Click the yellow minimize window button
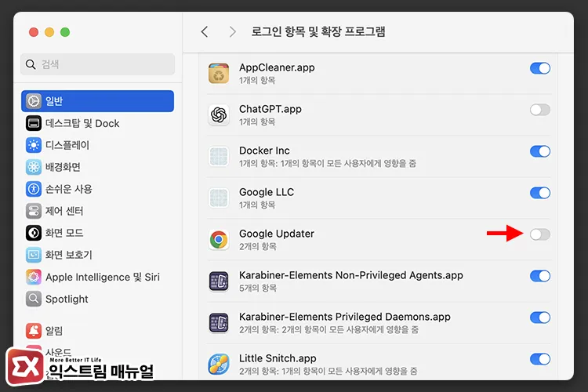 [x=49, y=32]
